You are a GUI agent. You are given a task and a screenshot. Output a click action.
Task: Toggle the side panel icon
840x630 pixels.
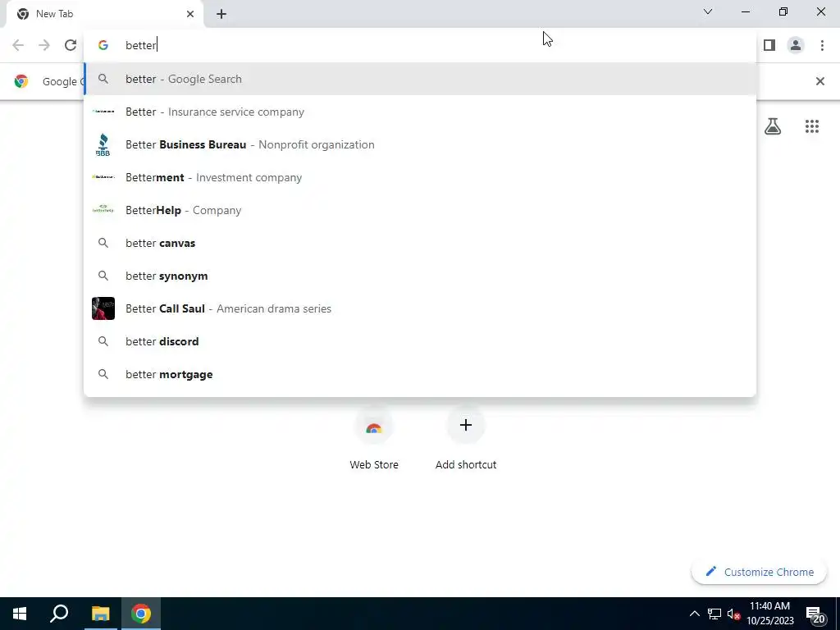click(x=769, y=45)
